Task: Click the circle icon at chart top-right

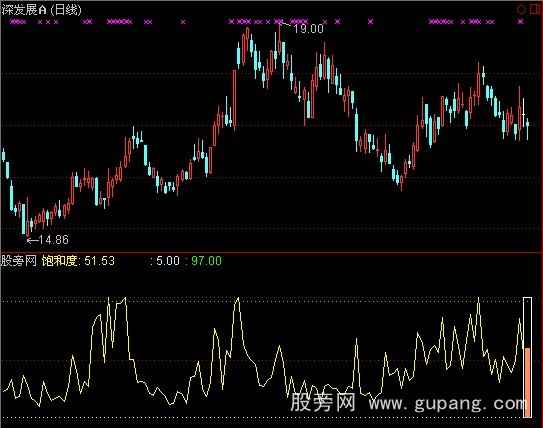Action: (521, 10)
